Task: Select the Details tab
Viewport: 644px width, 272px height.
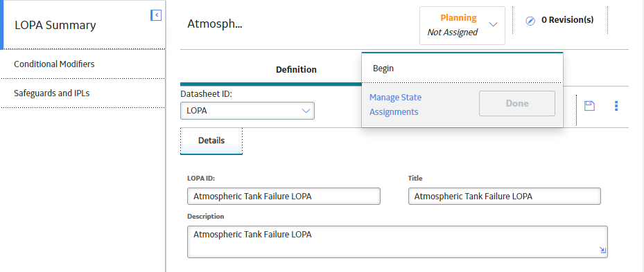Action: coord(211,140)
